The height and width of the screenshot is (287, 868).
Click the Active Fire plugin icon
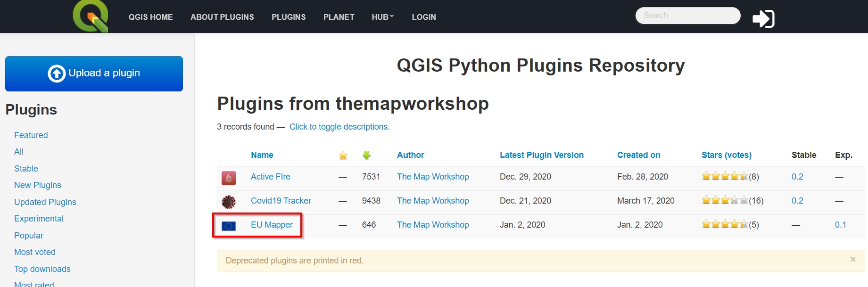[229, 178]
